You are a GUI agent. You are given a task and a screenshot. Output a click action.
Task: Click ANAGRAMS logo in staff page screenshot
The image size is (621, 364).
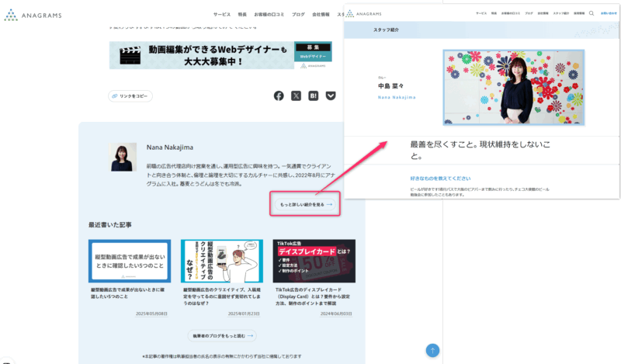pyautogui.click(x=363, y=14)
